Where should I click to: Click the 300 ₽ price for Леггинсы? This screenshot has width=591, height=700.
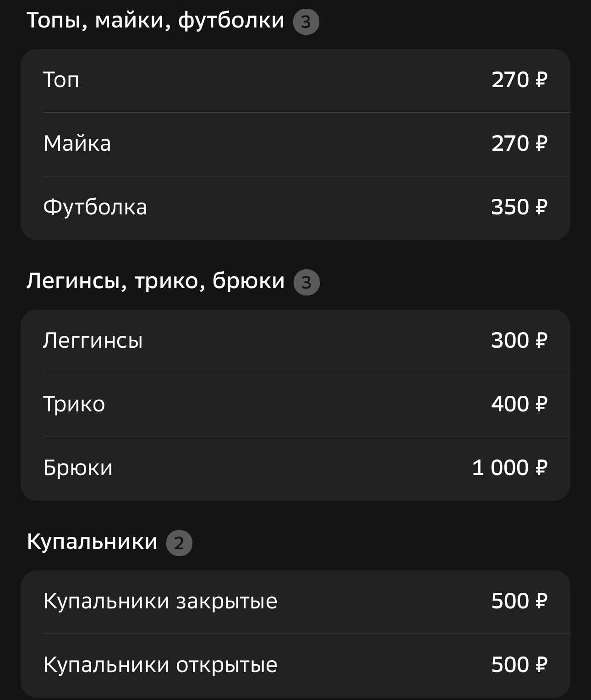coord(520,341)
